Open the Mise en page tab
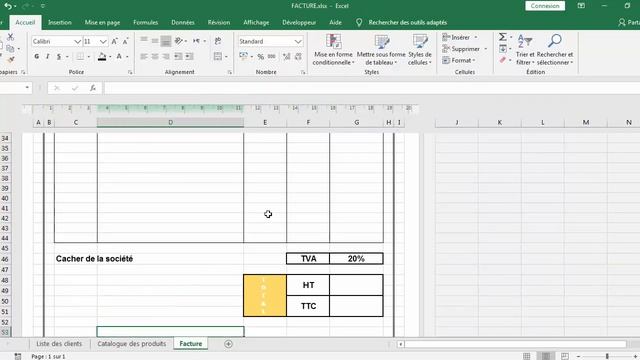The image size is (640, 360). coord(102,22)
